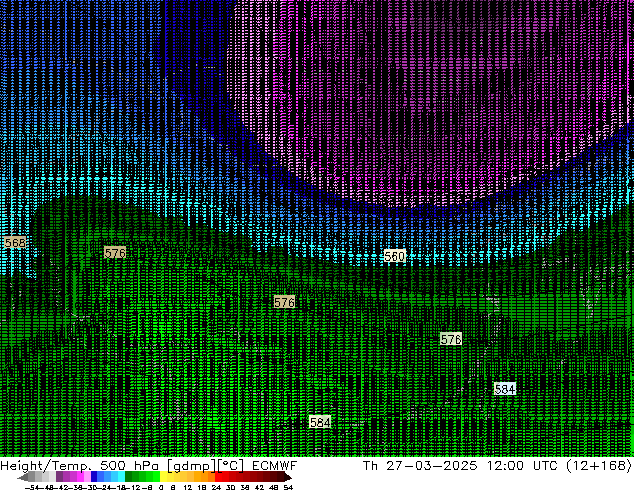Click the 54 value ending the legend scale
The width and height of the screenshot is (634, 490).
pyautogui.click(x=288, y=487)
